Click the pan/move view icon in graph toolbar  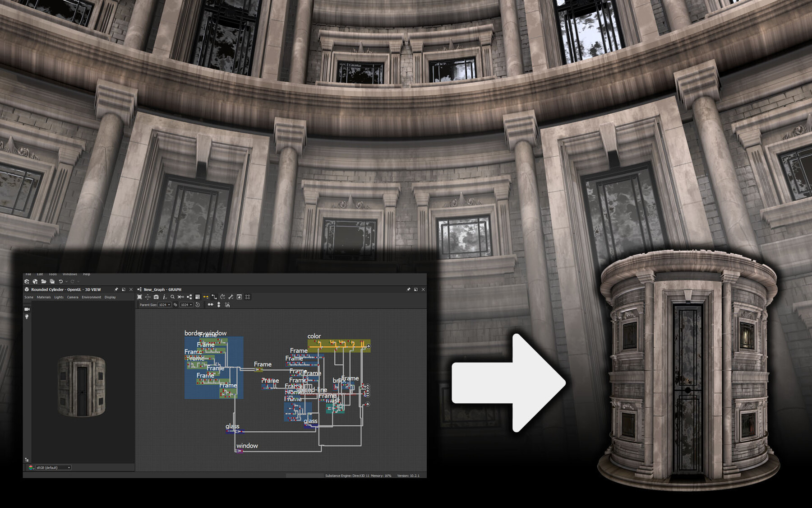tap(148, 297)
